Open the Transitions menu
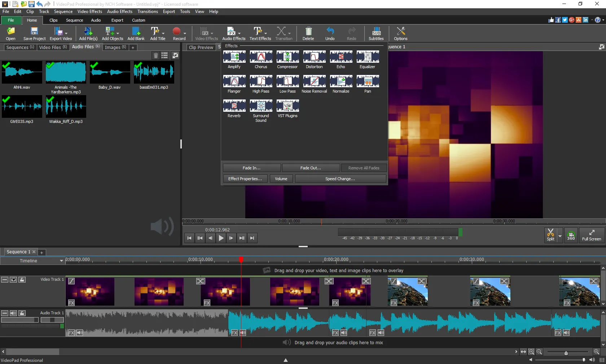Screen dimensions: 606x364 pyautogui.click(x=148, y=12)
